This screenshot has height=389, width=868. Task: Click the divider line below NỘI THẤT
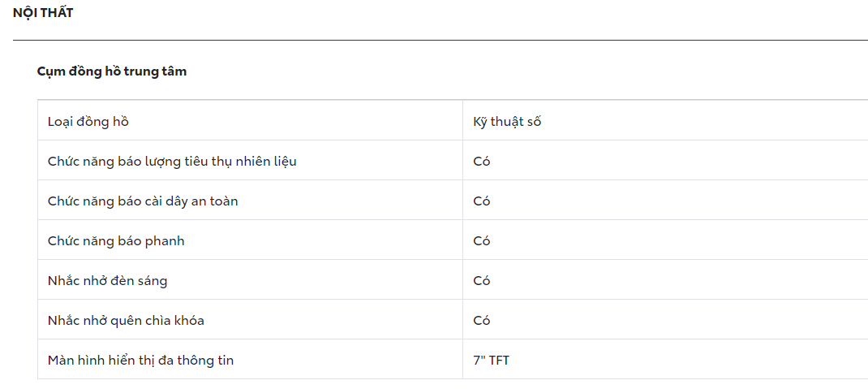point(440,40)
